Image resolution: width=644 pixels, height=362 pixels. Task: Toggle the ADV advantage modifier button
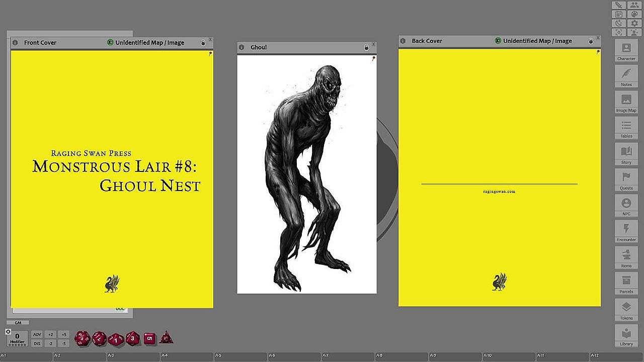coord(37,334)
